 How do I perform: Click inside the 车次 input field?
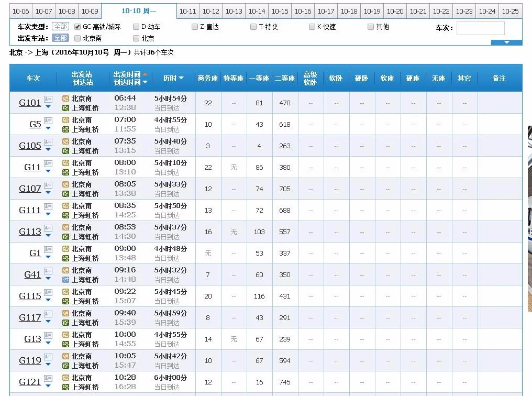[x=480, y=28]
